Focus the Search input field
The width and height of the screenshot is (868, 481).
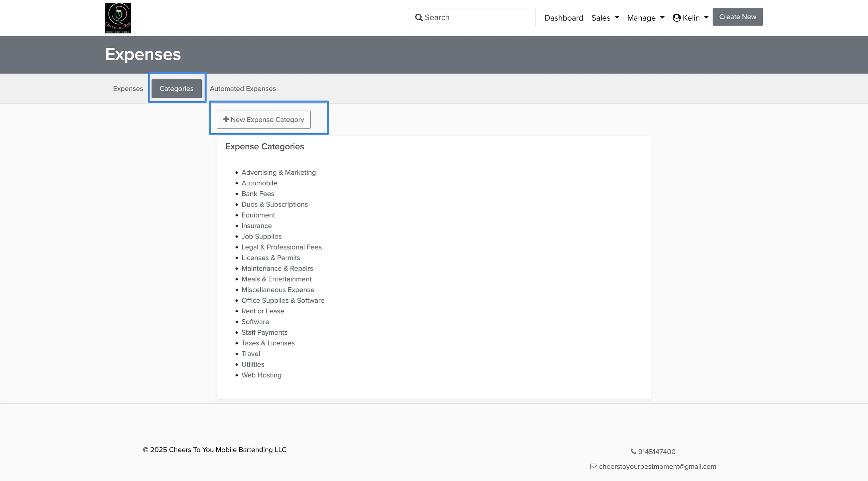[x=472, y=17]
